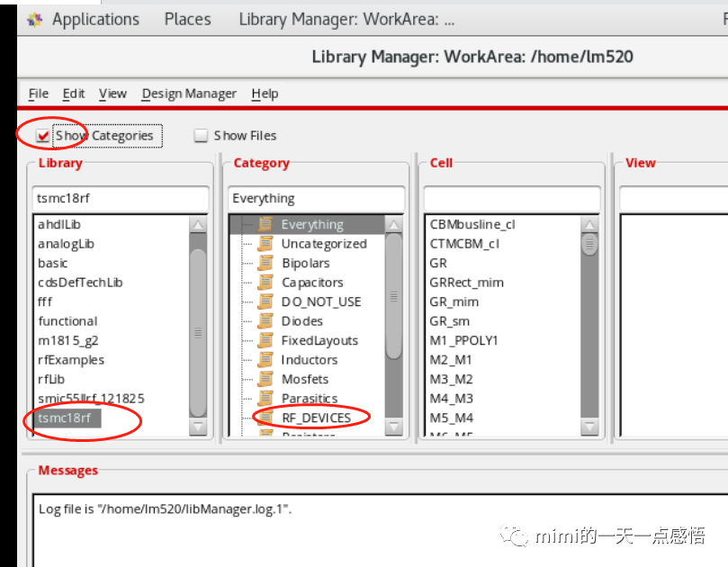728x567 pixels.
Task: Click the DO_NOT_USE folder icon
Action: point(265,301)
